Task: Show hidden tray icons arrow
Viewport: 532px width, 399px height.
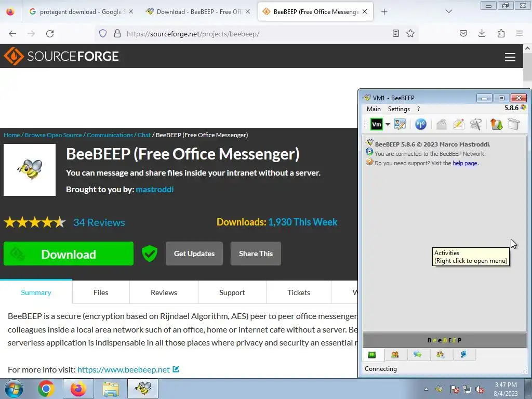Action: click(x=426, y=389)
